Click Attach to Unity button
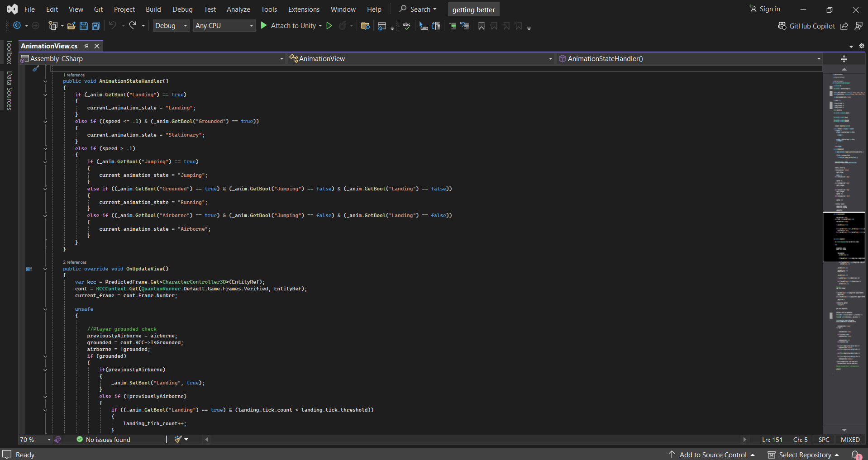 click(293, 26)
